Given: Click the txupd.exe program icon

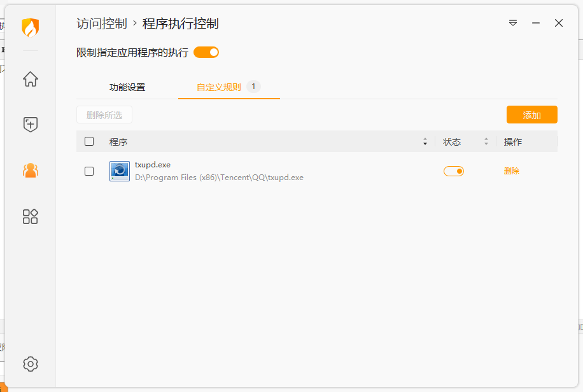Looking at the screenshot, I should pos(119,171).
